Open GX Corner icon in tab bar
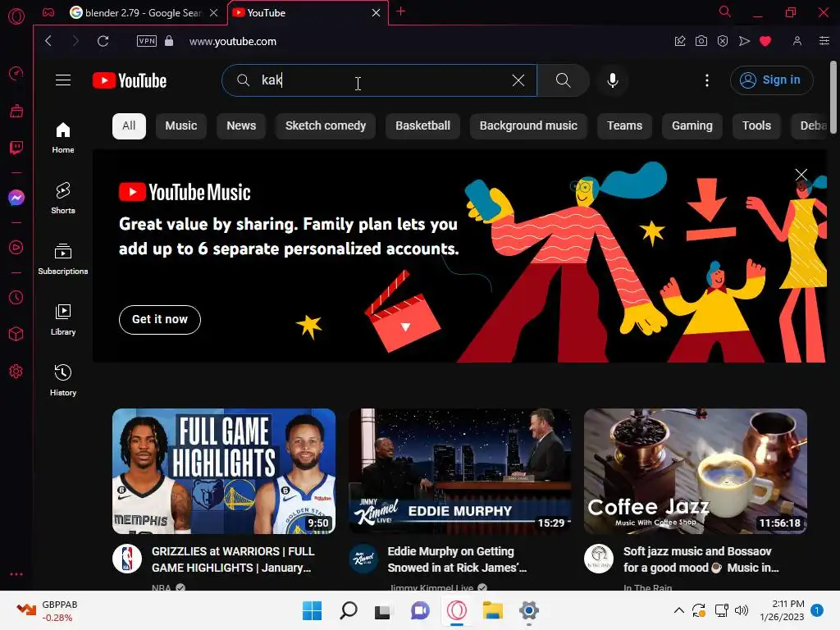 click(48, 12)
